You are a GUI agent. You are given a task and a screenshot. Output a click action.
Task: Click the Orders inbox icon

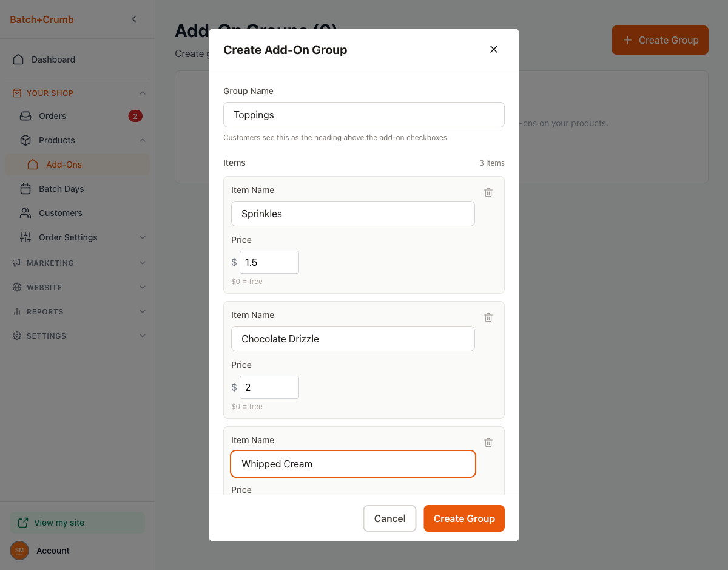point(25,116)
